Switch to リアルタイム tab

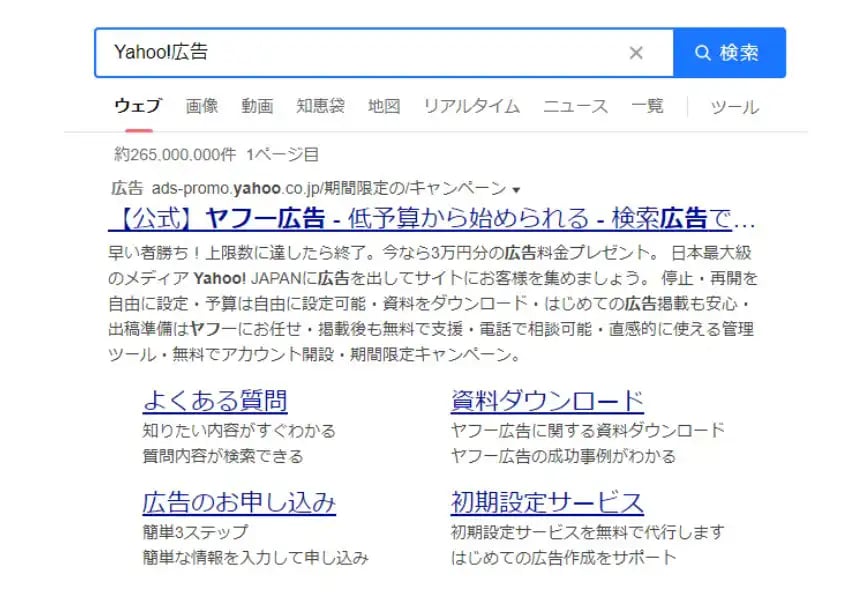click(472, 106)
